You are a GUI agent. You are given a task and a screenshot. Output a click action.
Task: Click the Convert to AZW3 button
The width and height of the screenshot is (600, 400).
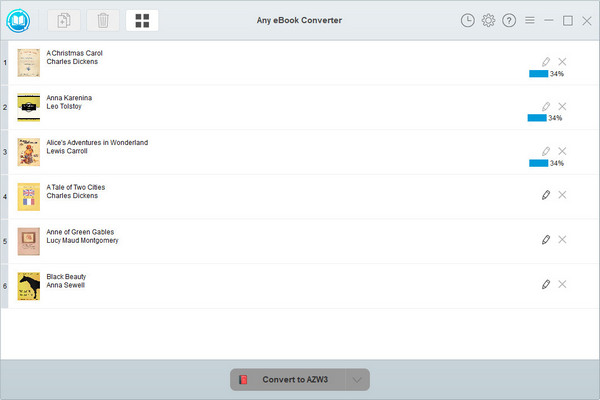(x=288, y=380)
